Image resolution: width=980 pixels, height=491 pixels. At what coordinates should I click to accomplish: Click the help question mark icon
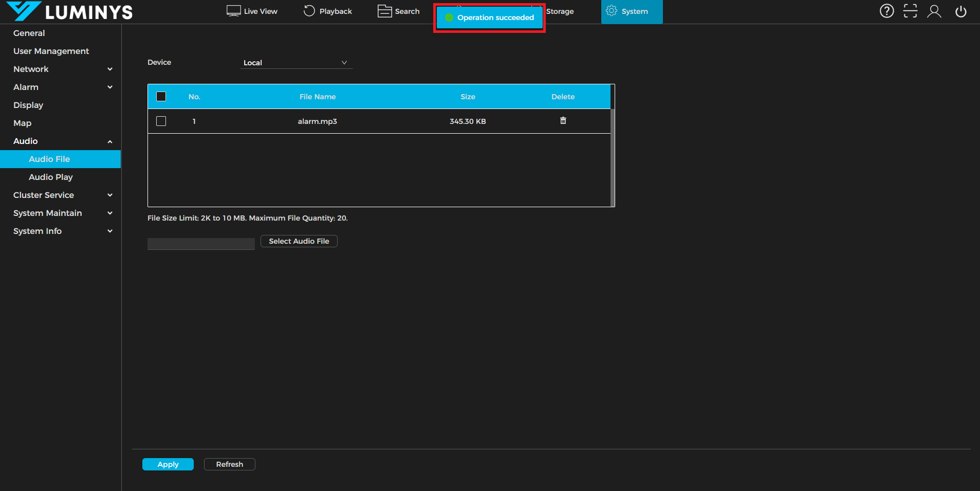click(x=886, y=11)
